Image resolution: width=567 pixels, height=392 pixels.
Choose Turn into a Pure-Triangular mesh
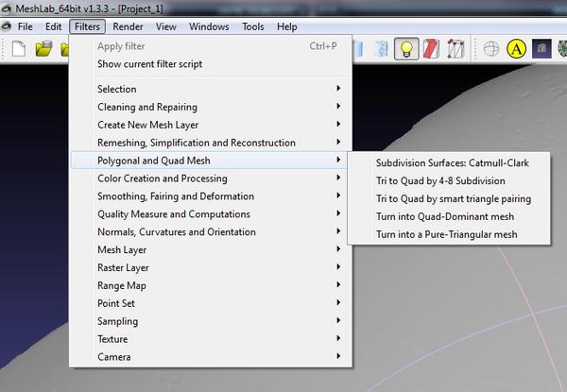pos(449,234)
